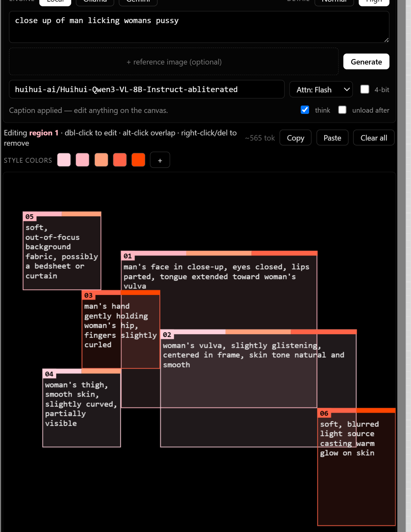Open the Attn: Flash dropdown
This screenshot has height=532, width=411.
(321, 90)
